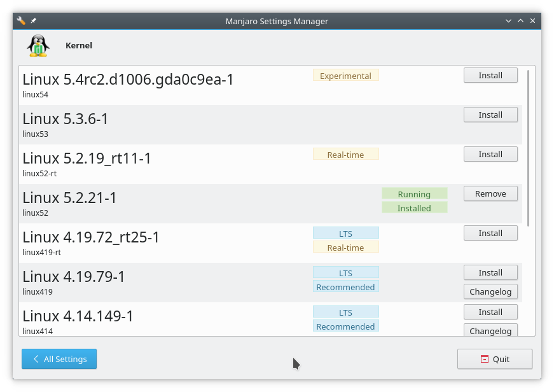Image resolution: width=554 pixels, height=392 pixels.
Task: Close the Manjaro Settings Manager window
Action: [532, 21]
